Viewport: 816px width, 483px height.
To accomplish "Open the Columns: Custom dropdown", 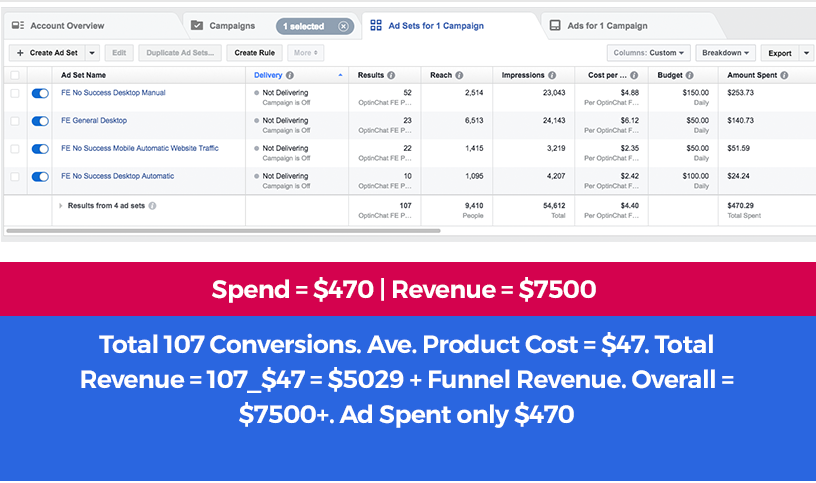I will [649, 53].
